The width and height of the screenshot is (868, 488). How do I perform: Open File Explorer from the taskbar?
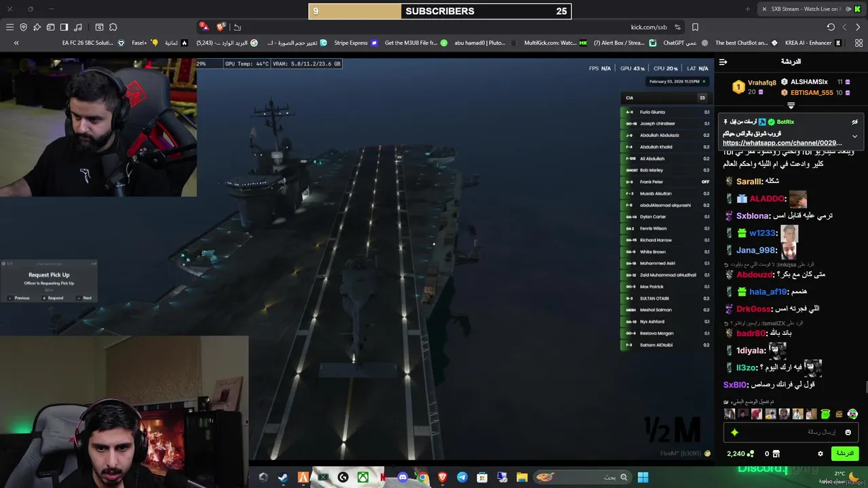(521, 477)
